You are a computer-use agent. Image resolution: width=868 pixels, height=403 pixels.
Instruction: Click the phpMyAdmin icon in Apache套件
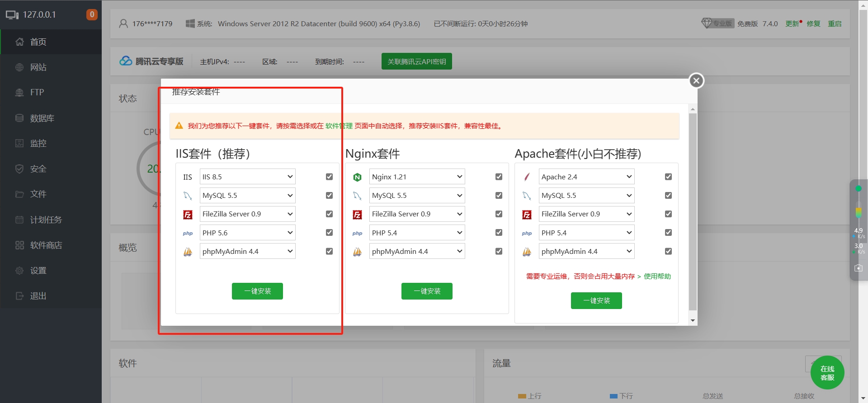click(527, 252)
